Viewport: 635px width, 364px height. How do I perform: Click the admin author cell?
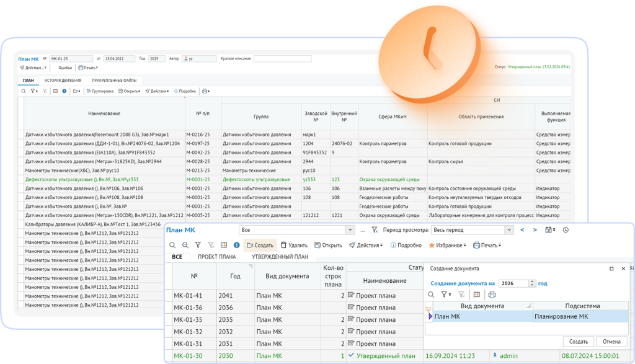525,356
